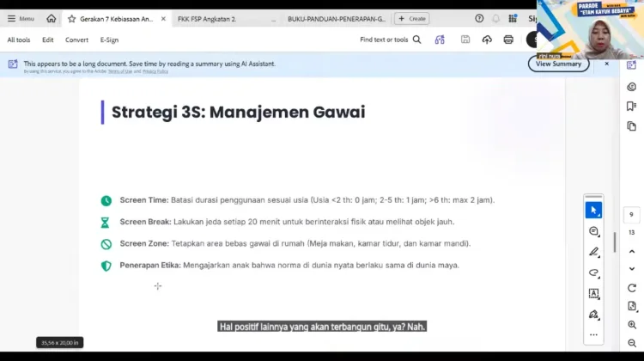Print the document using the printer icon

point(508,40)
